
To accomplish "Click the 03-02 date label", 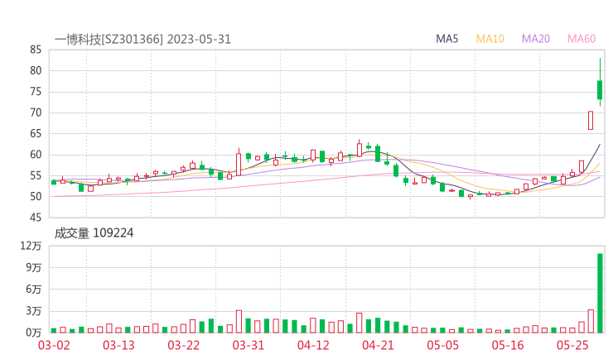I will (54, 346).
